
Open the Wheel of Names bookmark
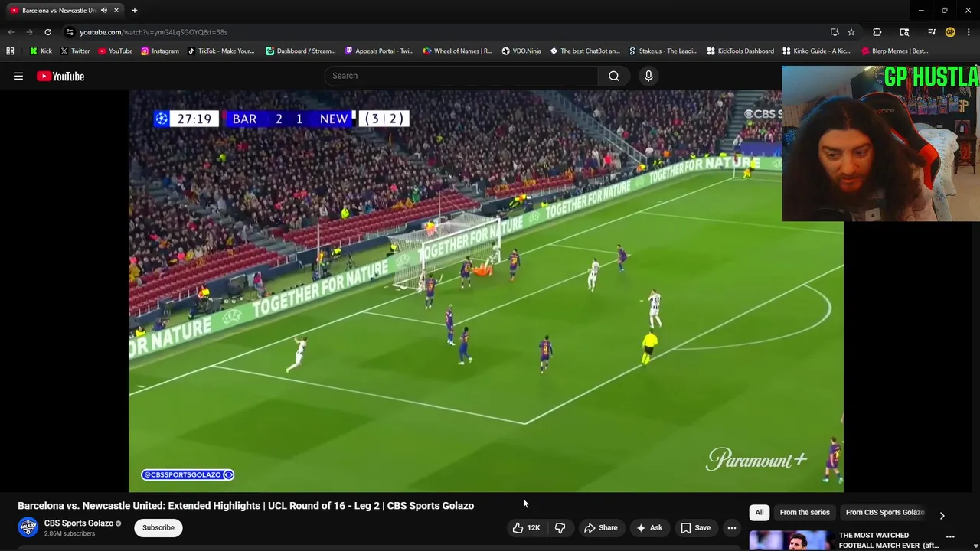458,51
